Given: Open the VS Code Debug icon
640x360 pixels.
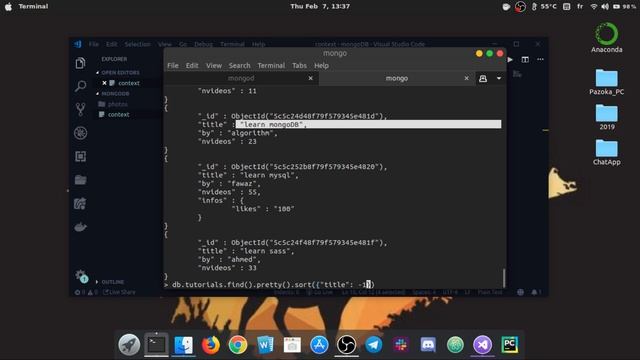Looking at the screenshot, I should (x=80, y=133).
